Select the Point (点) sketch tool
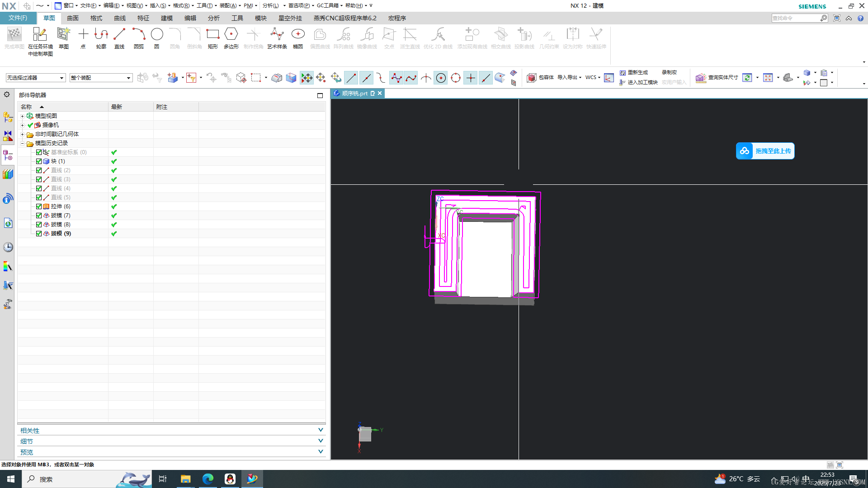This screenshot has height=488, width=868. [x=83, y=38]
